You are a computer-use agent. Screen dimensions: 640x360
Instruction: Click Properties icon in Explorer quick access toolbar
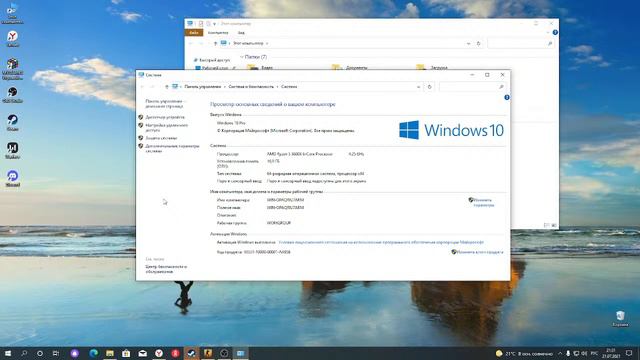(x=201, y=24)
